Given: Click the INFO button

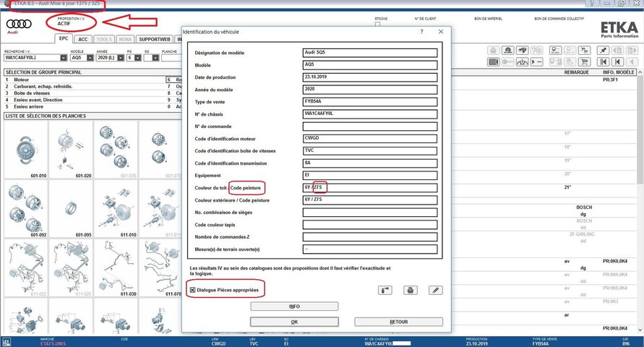Looking at the screenshot, I should click(294, 307).
